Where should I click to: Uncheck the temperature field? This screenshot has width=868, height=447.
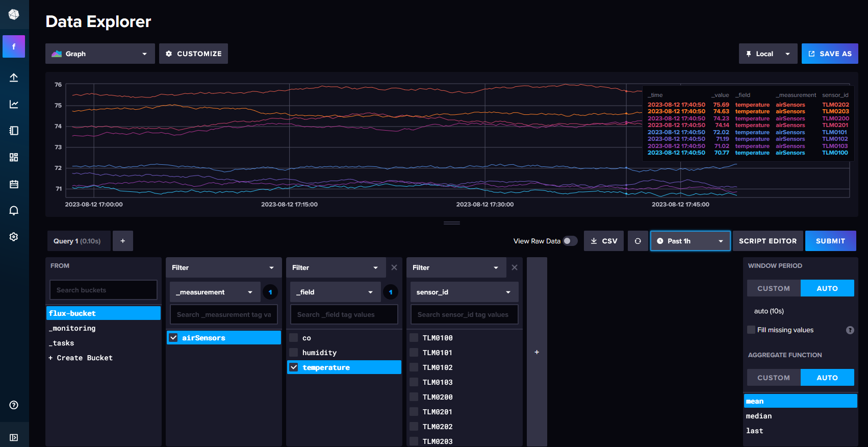click(x=294, y=367)
